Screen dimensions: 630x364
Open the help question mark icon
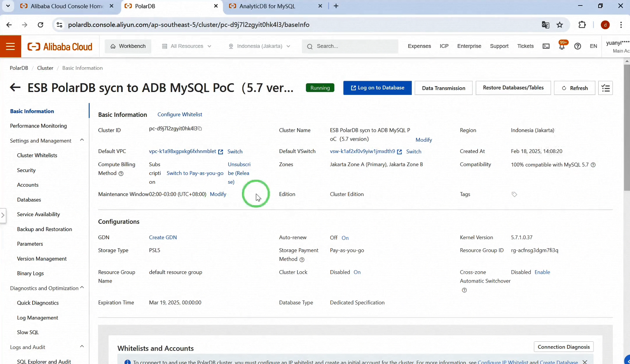click(x=578, y=46)
